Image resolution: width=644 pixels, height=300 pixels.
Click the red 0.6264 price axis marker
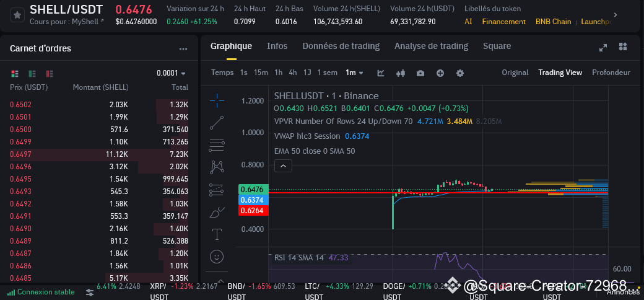(x=253, y=211)
